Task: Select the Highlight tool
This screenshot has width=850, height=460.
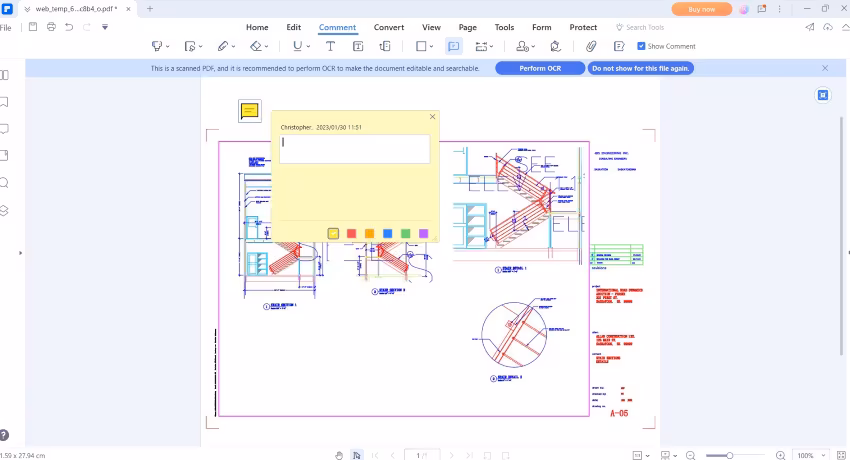Action: [x=157, y=47]
